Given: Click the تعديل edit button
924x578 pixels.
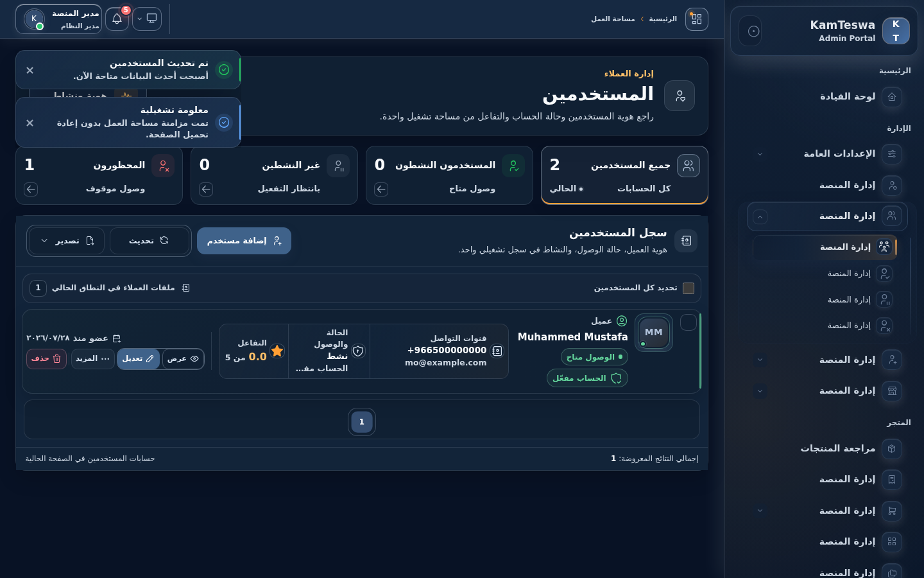Looking at the screenshot, I should click(138, 359).
